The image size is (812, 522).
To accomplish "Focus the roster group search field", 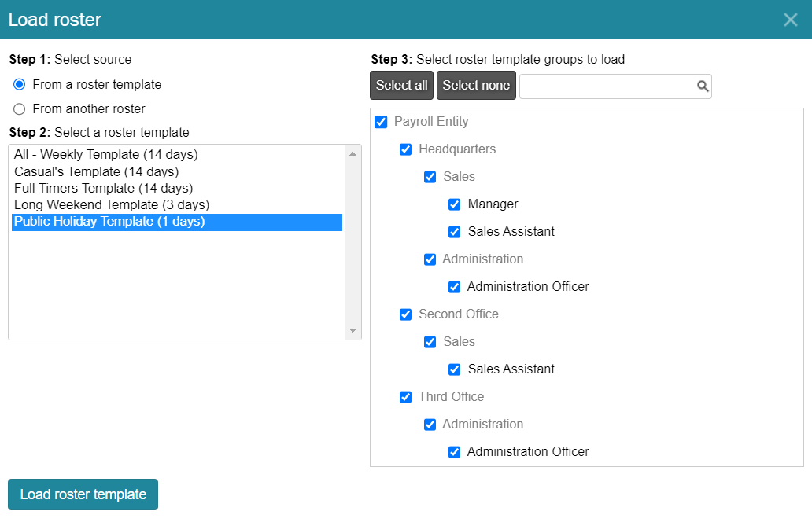I will (x=606, y=86).
